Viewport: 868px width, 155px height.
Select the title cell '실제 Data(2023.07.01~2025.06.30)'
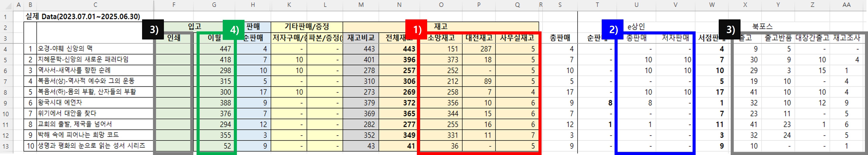pos(83,17)
